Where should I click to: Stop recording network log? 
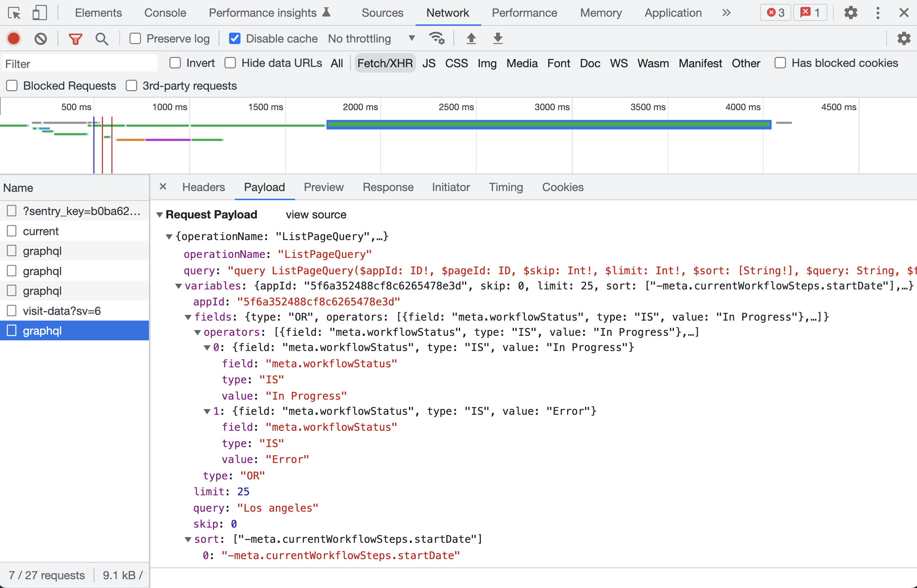click(14, 39)
